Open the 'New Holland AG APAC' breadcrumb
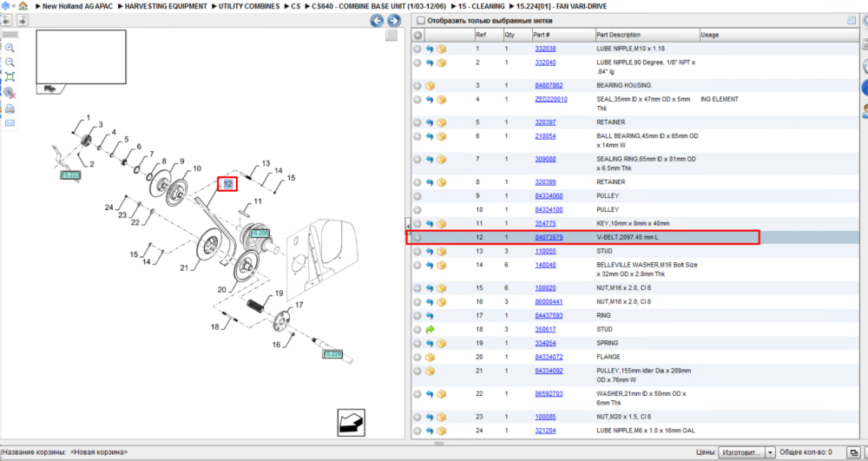 click(x=77, y=6)
